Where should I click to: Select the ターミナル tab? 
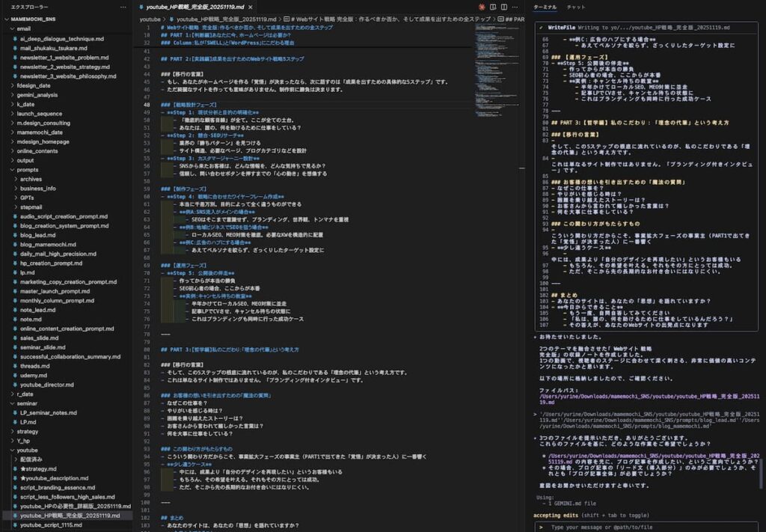[545, 7]
